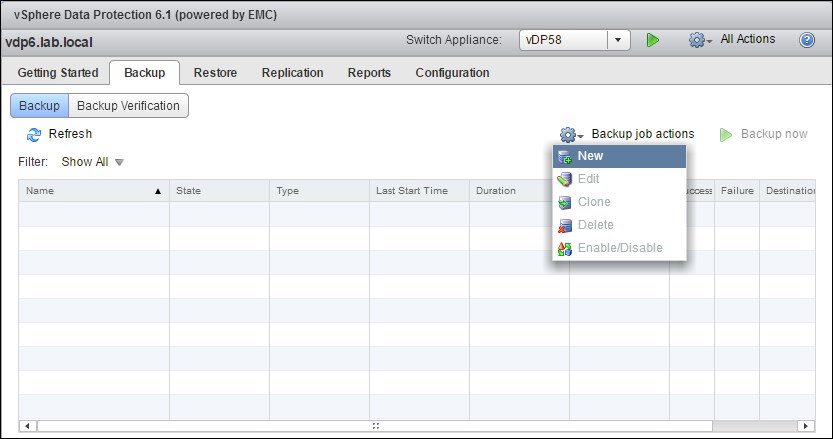Choose New from the job actions menu
This screenshot has height=439, width=833.
(619, 156)
